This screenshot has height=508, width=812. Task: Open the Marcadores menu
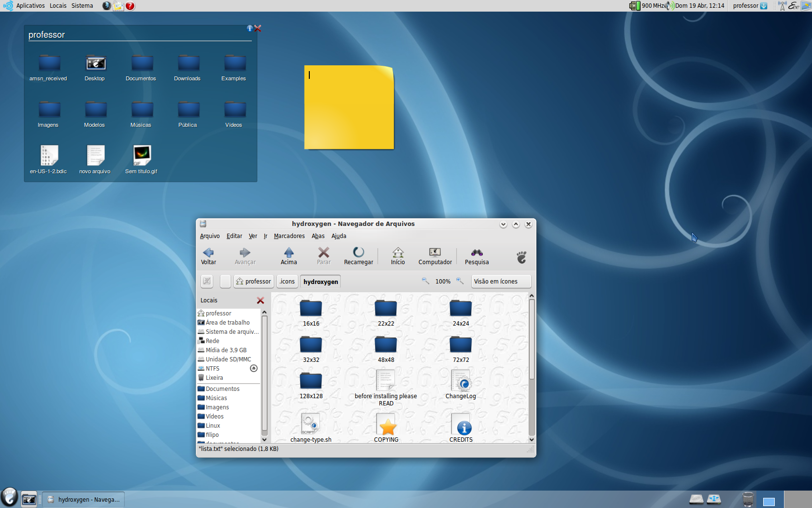click(x=289, y=236)
